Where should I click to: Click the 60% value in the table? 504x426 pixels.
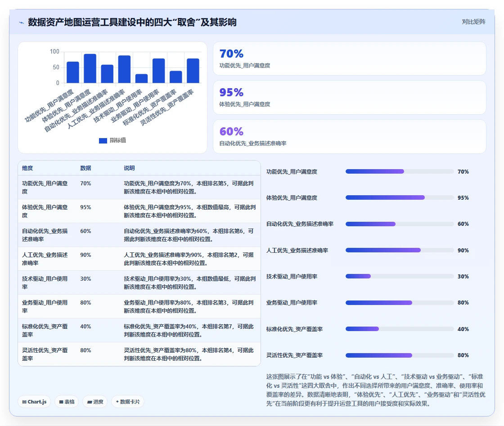point(85,231)
